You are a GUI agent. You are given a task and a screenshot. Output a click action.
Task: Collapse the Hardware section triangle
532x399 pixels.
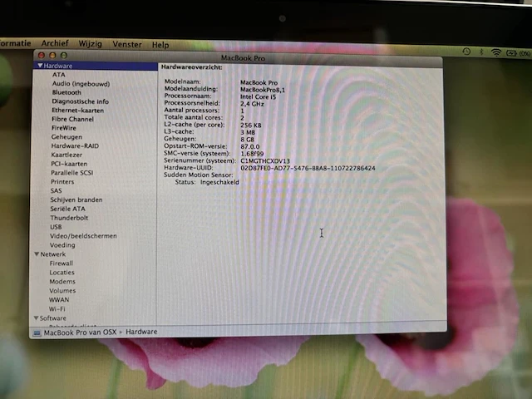(x=40, y=65)
